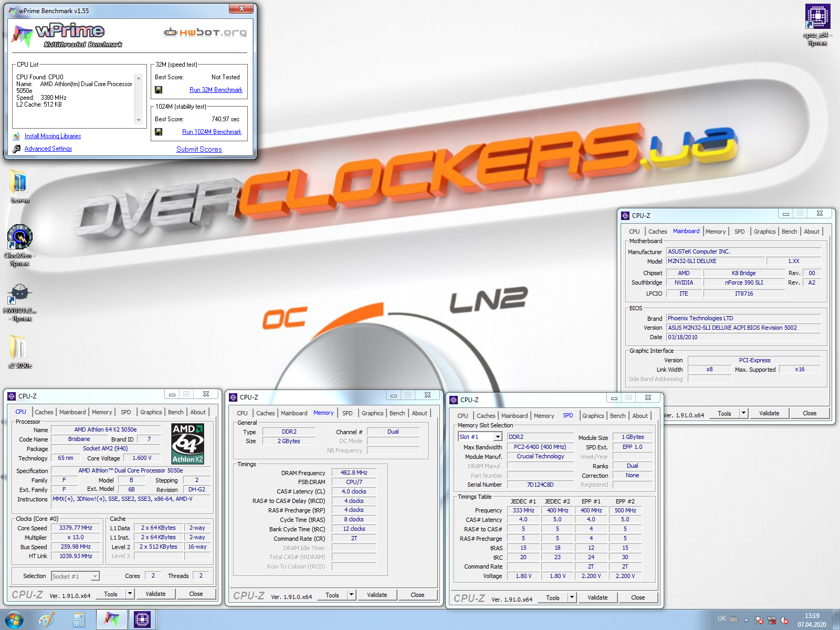The width and height of the screenshot is (840, 630).
Task: Click CPU list scroll down arrow in wPrime
Action: 139,120
